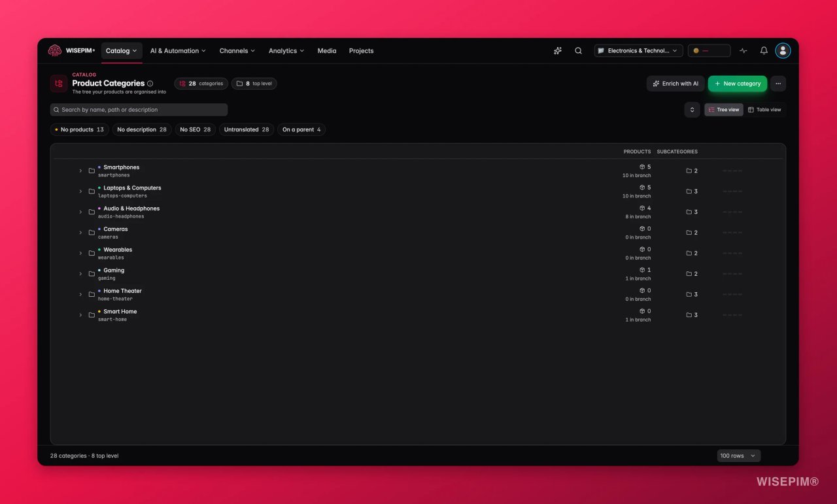Image resolution: width=837 pixels, height=504 pixels.
Task: Open the notifications bell
Action: point(764,50)
